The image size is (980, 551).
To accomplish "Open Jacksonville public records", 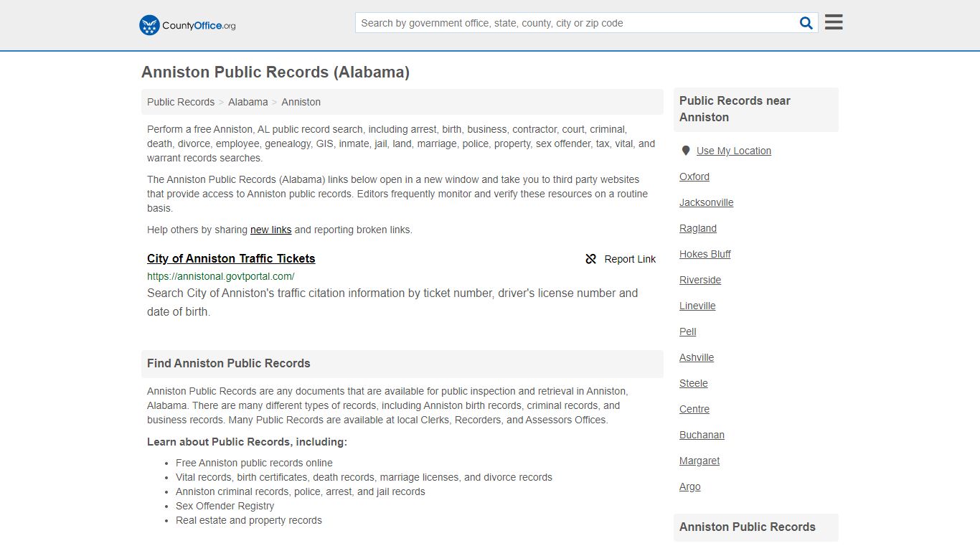I will tap(707, 202).
